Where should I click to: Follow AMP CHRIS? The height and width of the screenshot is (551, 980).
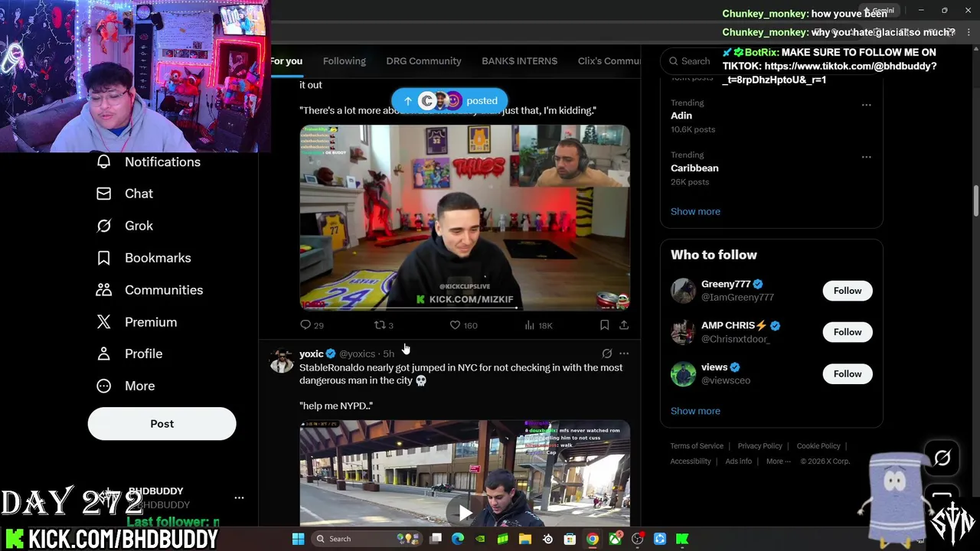click(848, 332)
